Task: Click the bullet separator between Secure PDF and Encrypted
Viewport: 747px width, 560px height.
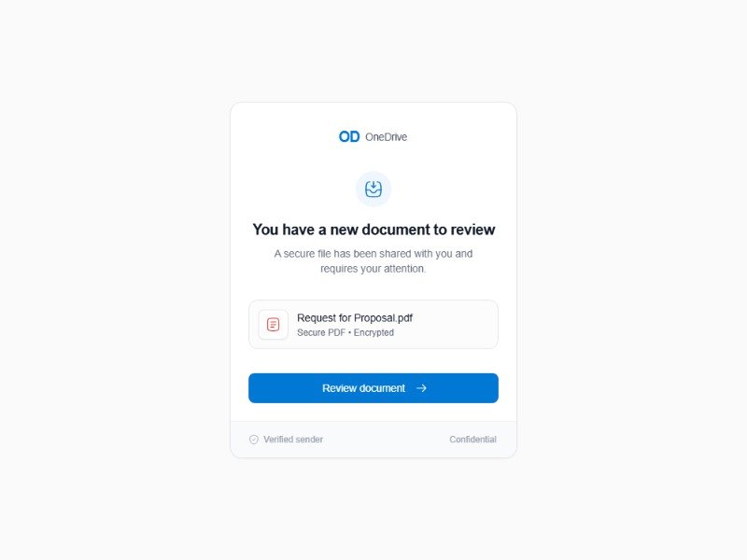Action: coord(349,333)
